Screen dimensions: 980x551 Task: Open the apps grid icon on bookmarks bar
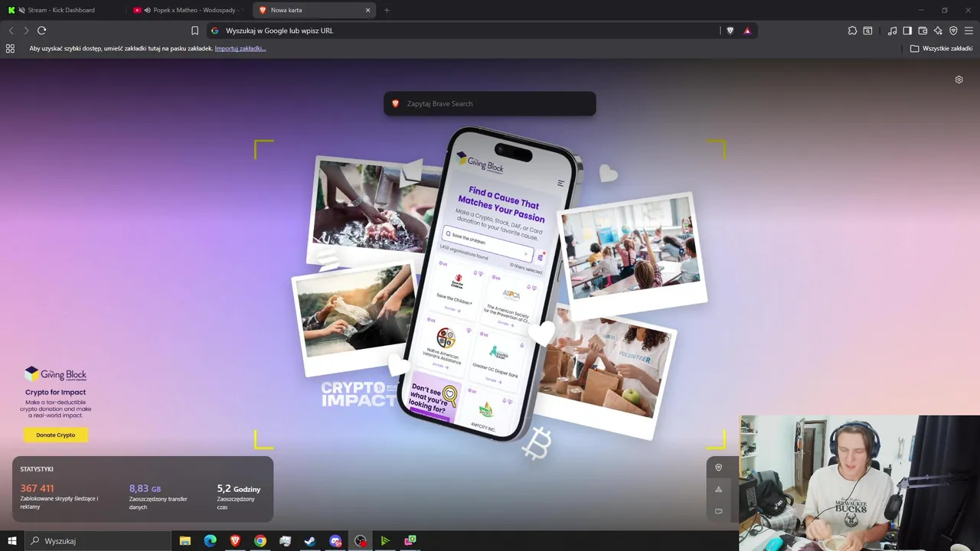click(x=10, y=48)
